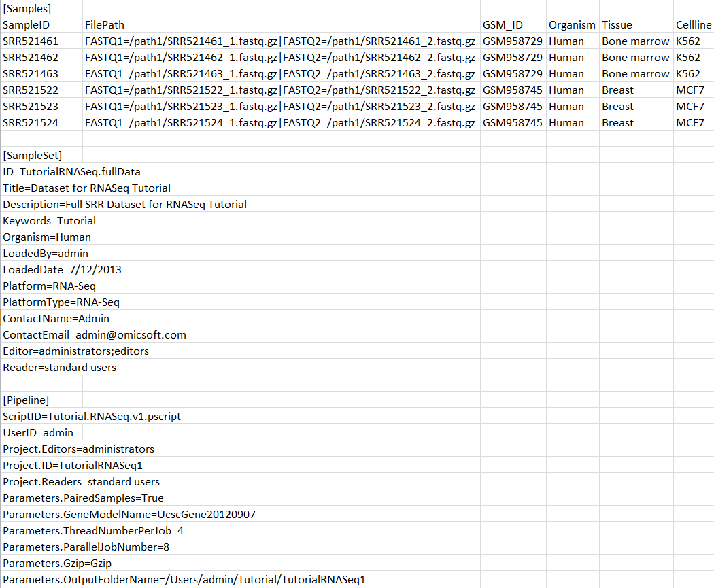Click the SRR521522 sample ID cell
This screenshot has height=588, width=714.
click(x=41, y=90)
